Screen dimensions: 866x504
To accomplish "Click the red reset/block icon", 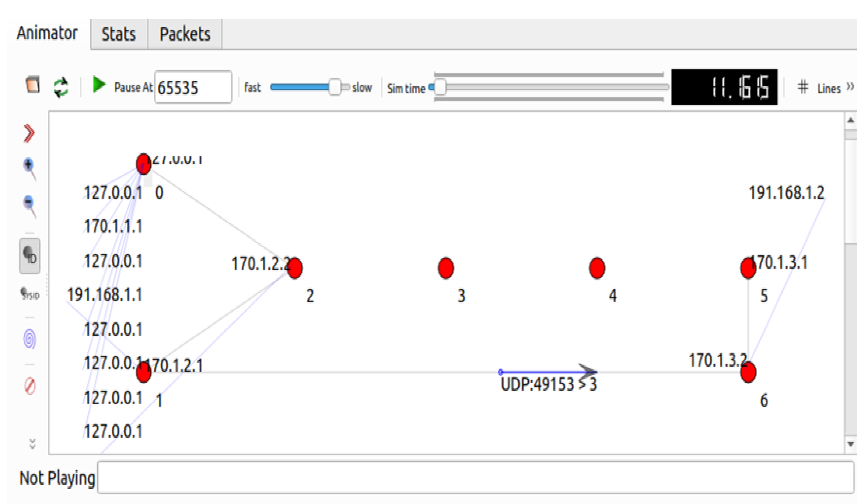I will [x=30, y=386].
